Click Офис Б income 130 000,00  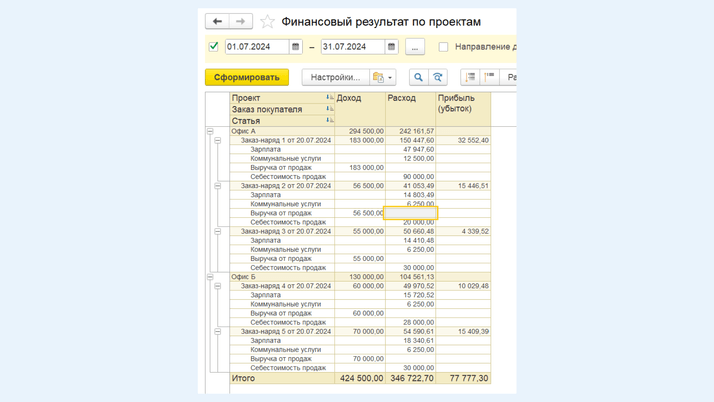[x=366, y=277]
